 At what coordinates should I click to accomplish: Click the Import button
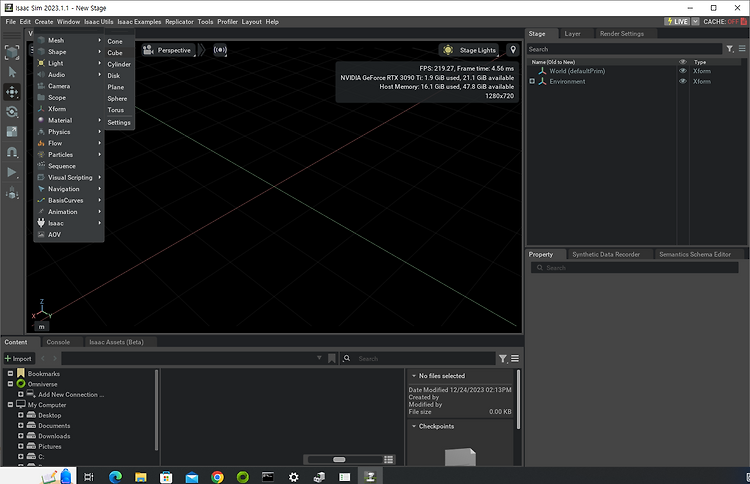[x=18, y=359]
